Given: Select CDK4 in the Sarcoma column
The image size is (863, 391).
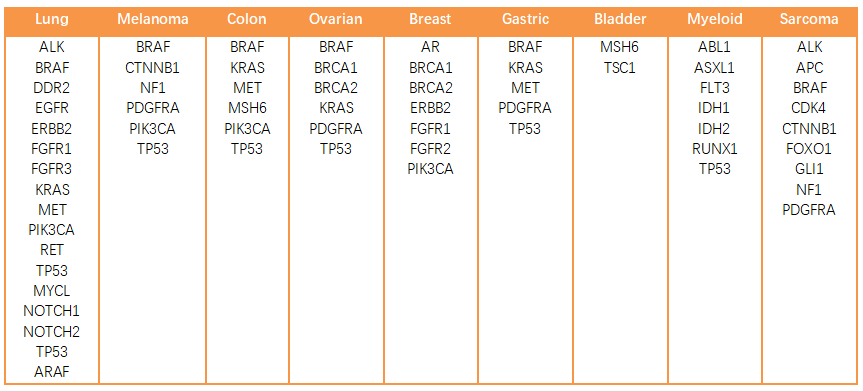Looking at the screenshot, I should pyautogui.click(x=809, y=108).
